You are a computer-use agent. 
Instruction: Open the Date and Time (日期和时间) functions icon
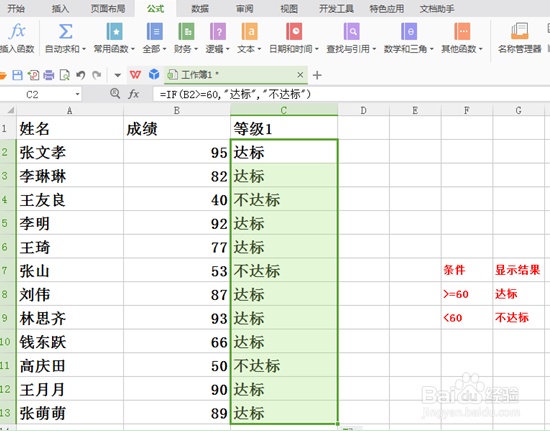click(x=294, y=31)
